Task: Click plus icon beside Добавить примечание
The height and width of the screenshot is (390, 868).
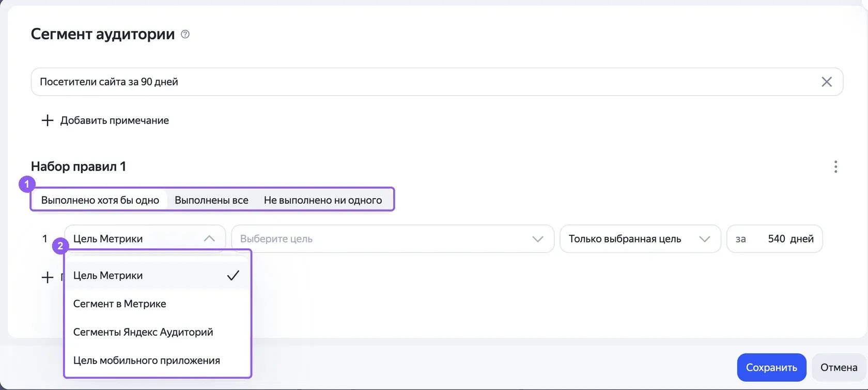Action: click(x=48, y=121)
